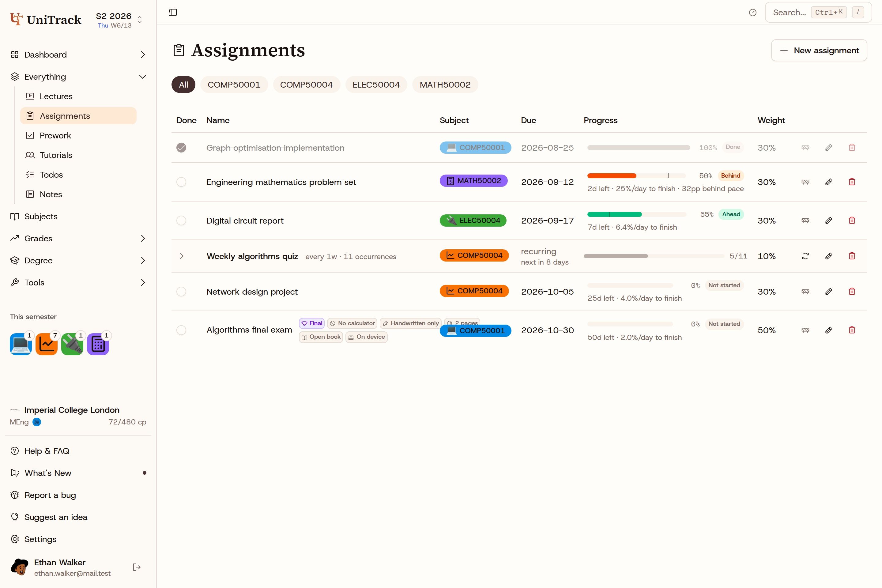Click the UniTrack logo
Screen dimensions: 882x588
tap(45, 20)
